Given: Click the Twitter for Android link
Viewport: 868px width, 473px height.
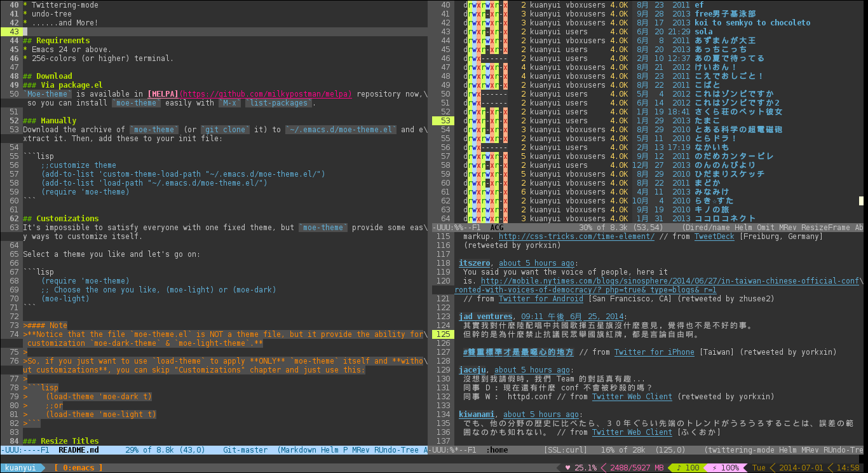Looking at the screenshot, I should pos(541,299).
